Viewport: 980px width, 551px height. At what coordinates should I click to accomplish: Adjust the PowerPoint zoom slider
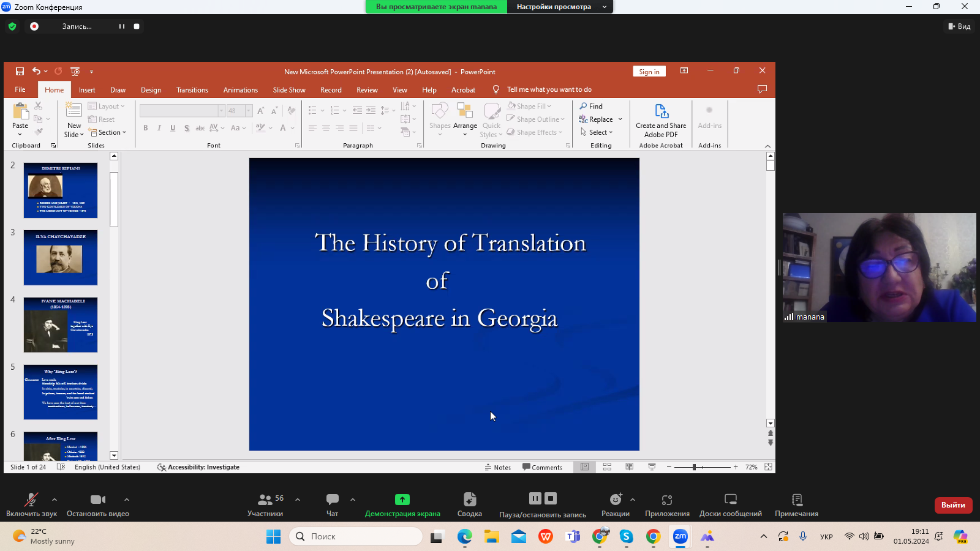[694, 467]
